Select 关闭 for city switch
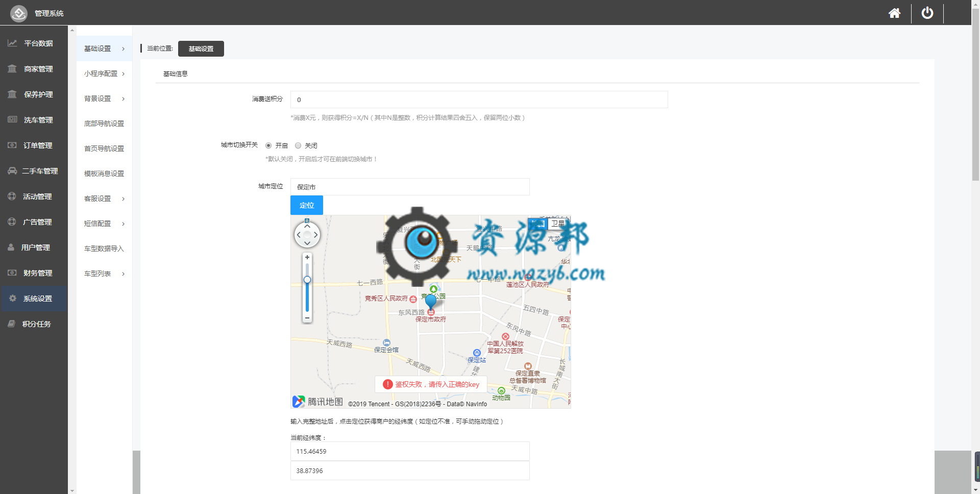The image size is (980, 494). [298, 145]
